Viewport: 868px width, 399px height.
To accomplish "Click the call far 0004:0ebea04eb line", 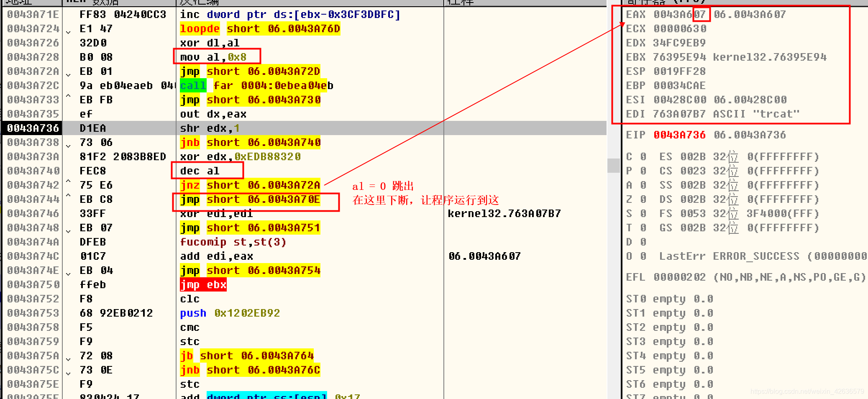I will (x=256, y=86).
